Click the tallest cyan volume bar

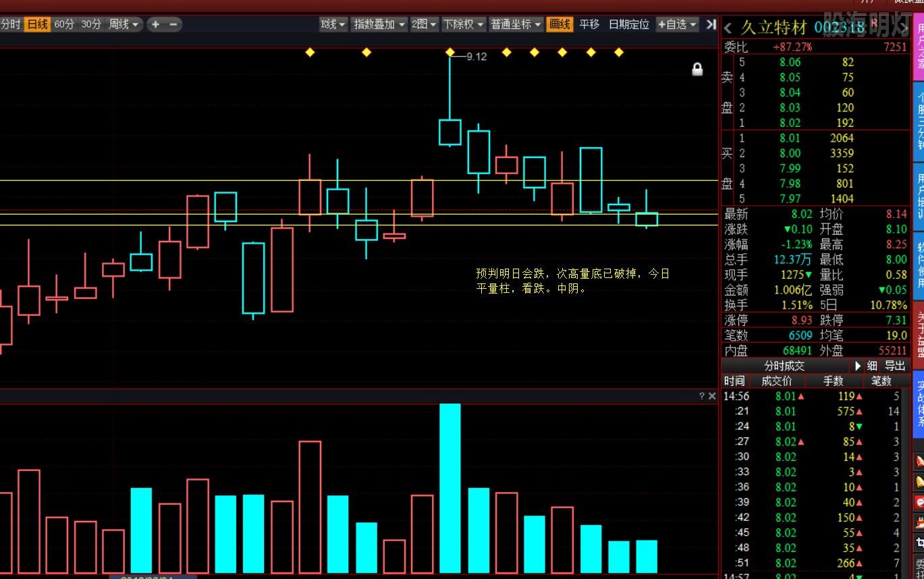(450, 489)
